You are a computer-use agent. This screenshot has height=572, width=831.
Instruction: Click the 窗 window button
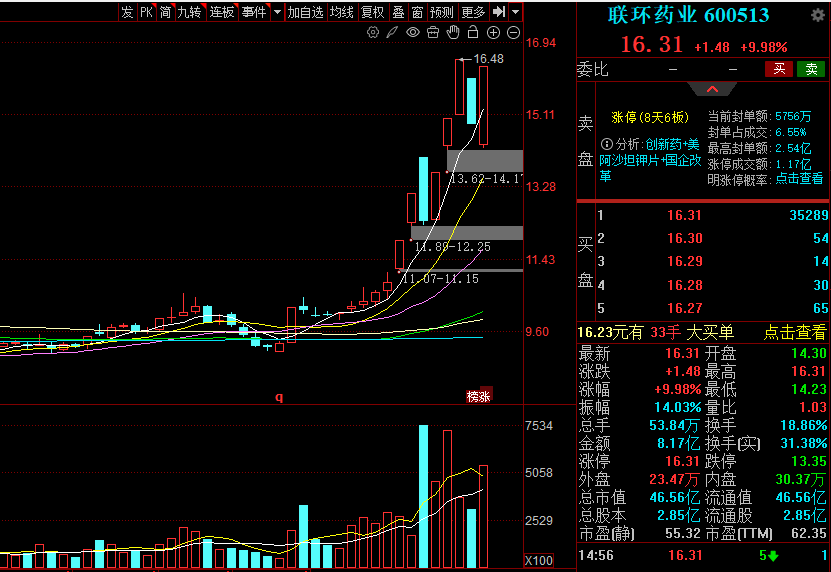point(417,12)
